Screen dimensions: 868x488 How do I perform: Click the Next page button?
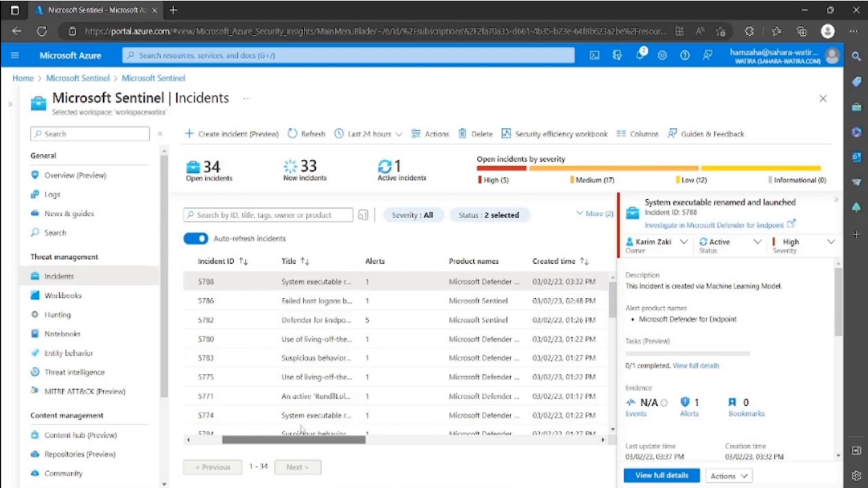pyautogui.click(x=298, y=467)
